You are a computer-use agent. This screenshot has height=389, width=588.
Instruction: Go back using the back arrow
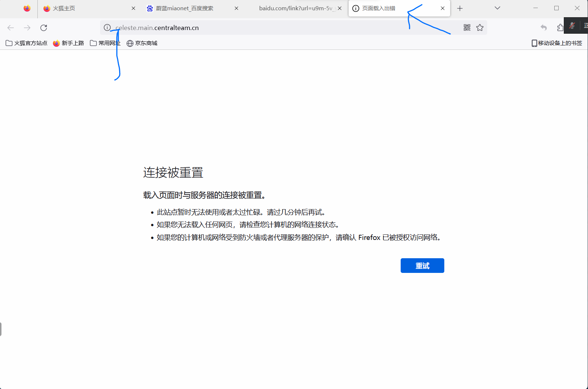point(11,28)
